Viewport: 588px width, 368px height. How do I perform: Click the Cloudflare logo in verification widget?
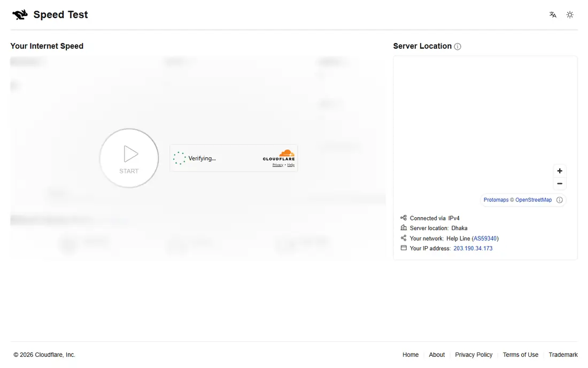point(279,155)
